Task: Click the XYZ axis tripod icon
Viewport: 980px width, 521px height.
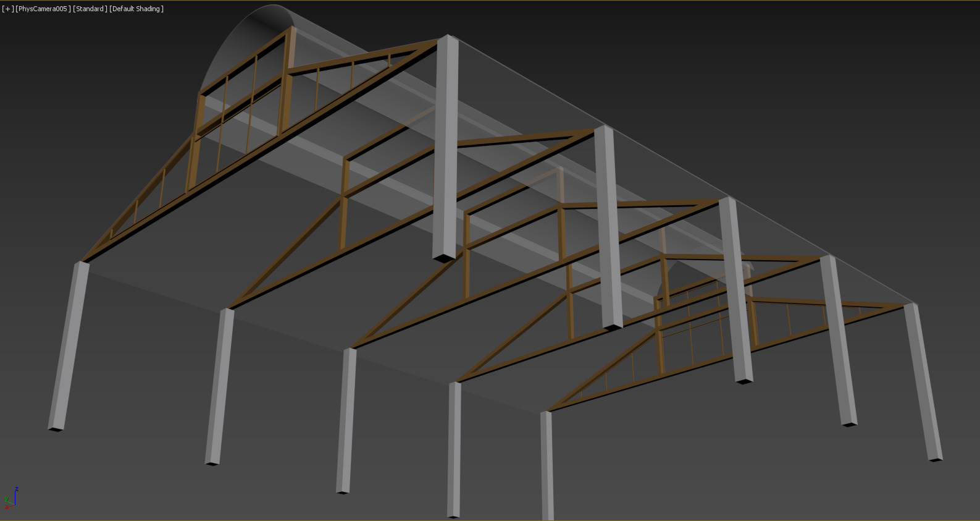Action: coord(10,498)
